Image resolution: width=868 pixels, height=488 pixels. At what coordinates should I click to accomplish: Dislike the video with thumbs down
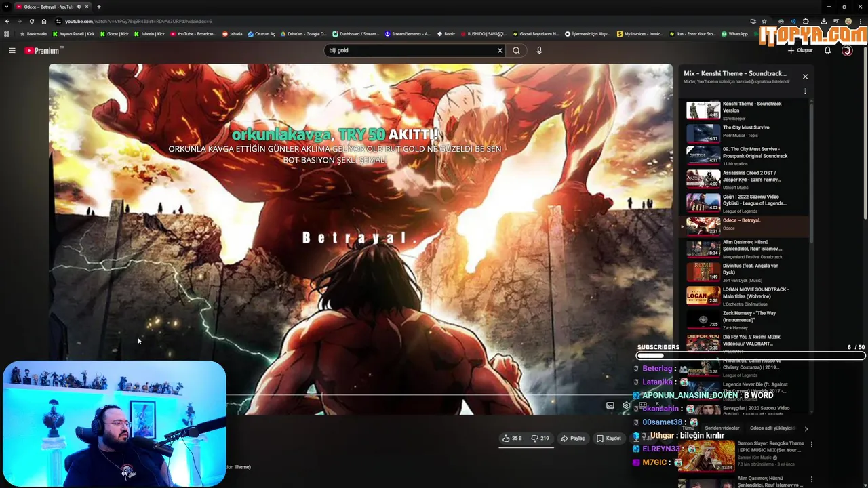[540, 439]
